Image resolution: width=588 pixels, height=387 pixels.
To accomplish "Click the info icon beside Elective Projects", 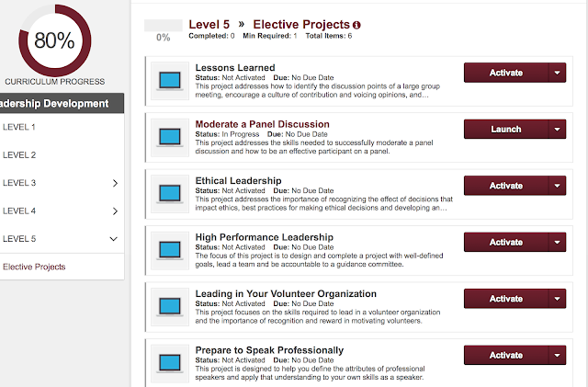I will click(x=356, y=25).
